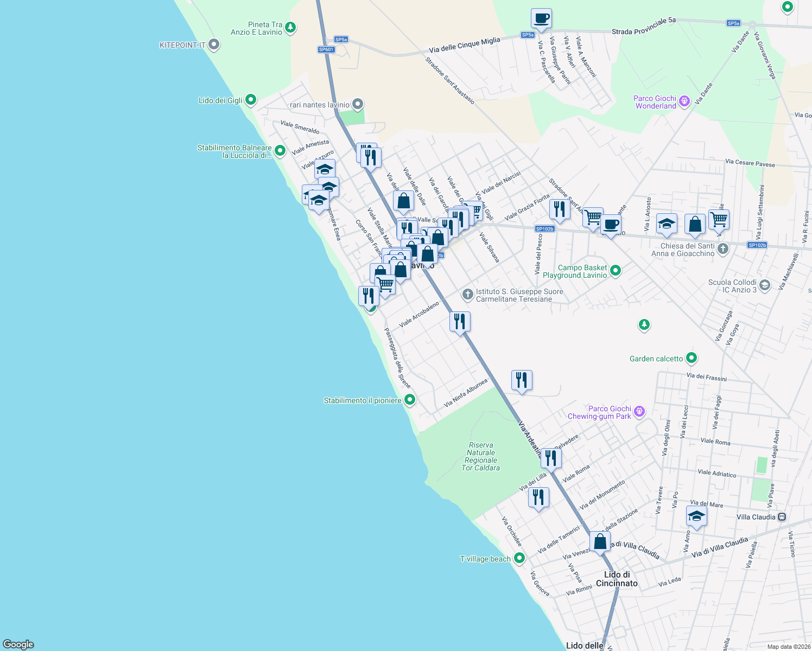The image size is (812, 651).
Task: Click the coffee cup icon near Strada Provinciale 5a
Action: tap(541, 19)
